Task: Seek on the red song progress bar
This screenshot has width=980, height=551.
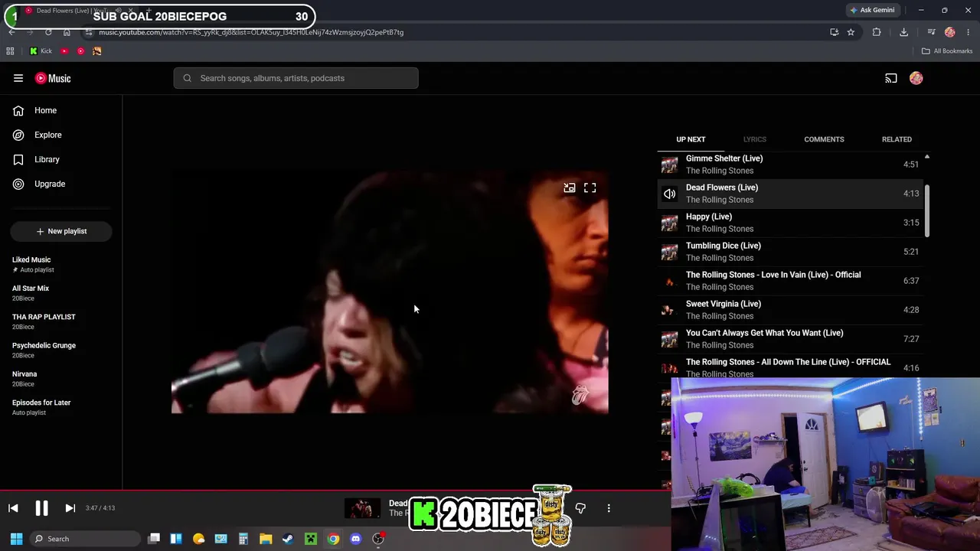Action: coord(335,491)
